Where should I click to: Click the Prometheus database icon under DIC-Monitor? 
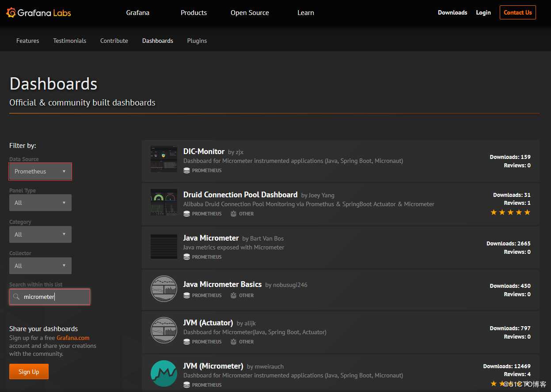click(x=186, y=170)
